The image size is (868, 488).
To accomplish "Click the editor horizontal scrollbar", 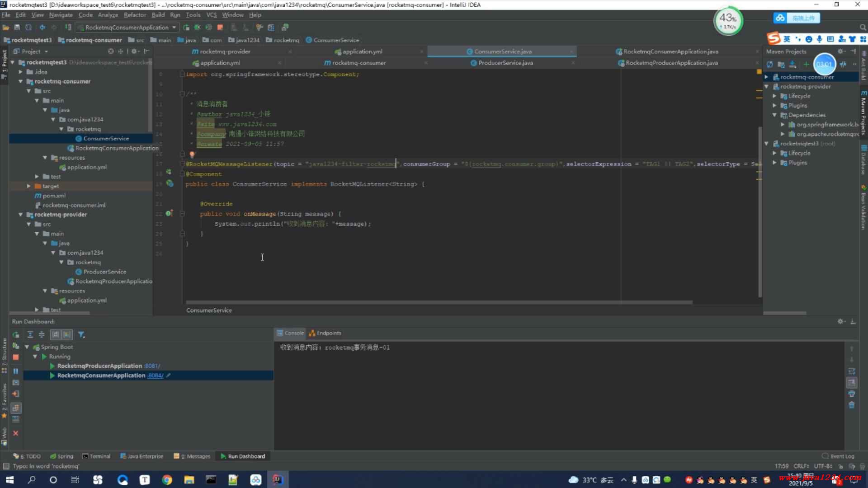I will pyautogui.click(x=439, y=302).
